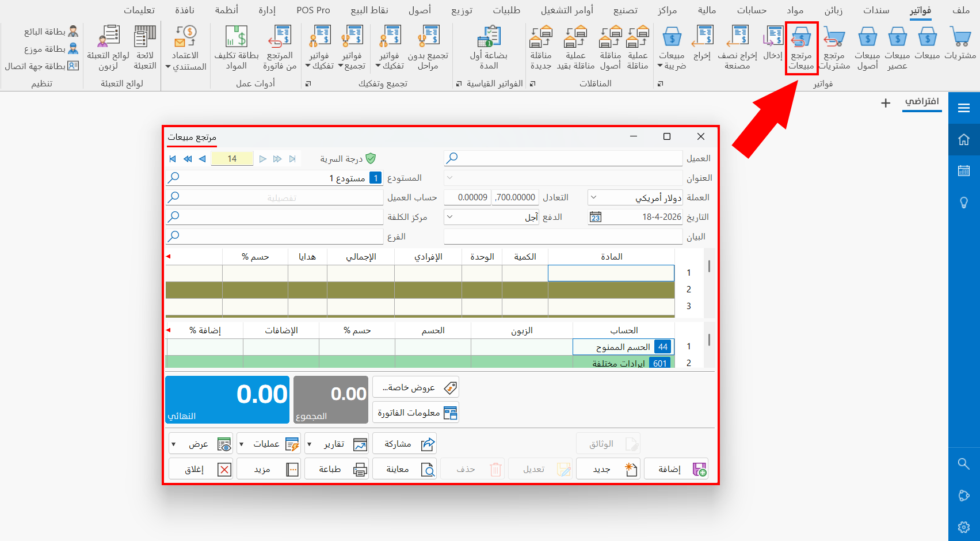The image size is (980, 541).
Task: Expand the عمليات operations dropdown arrow
Action: pos(242,444)
